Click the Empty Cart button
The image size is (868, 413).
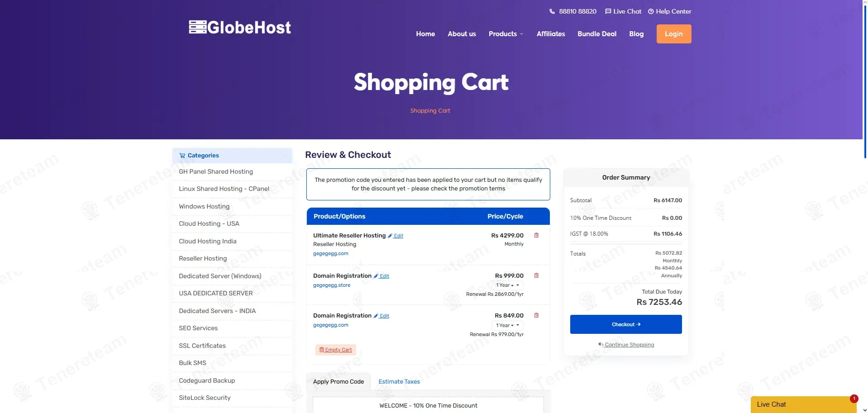[x=336, y=350]
